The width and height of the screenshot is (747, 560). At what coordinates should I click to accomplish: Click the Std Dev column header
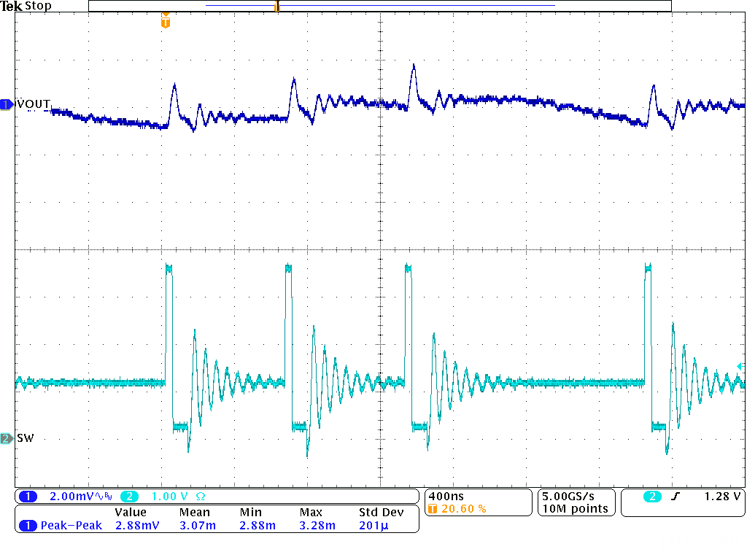pyautogui.click(x=380, y=513)
